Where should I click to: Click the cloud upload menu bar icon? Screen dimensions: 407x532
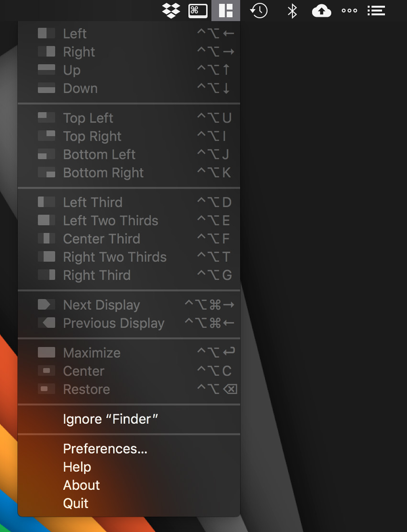(x=321, y=11)
